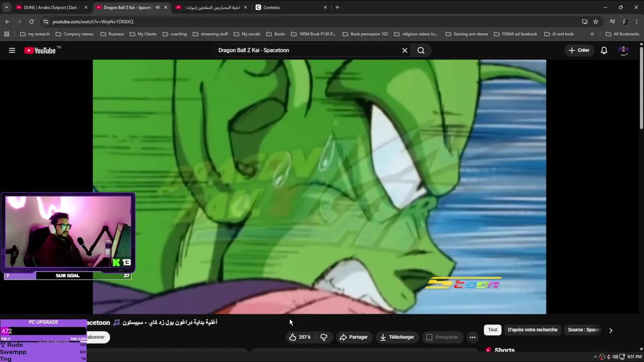Screen dimensions: 644x362
Task: Open the YouTube hamburger guide menu
Action: 12,50
